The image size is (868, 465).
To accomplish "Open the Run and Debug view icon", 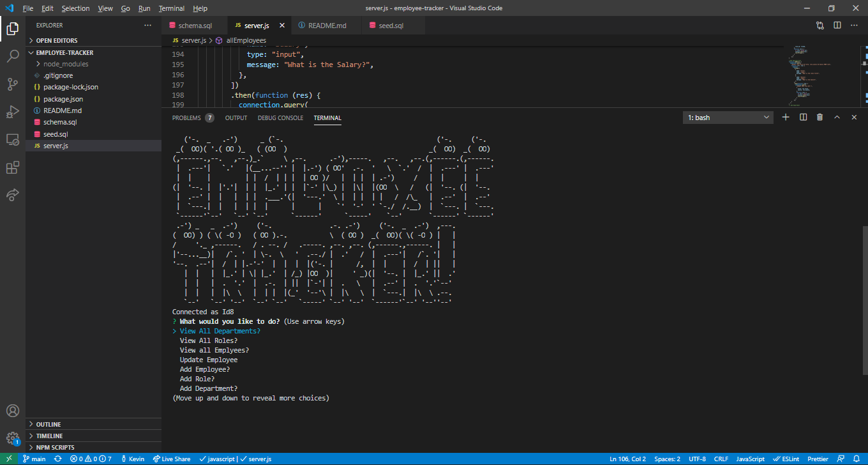I will coord(12,112).
